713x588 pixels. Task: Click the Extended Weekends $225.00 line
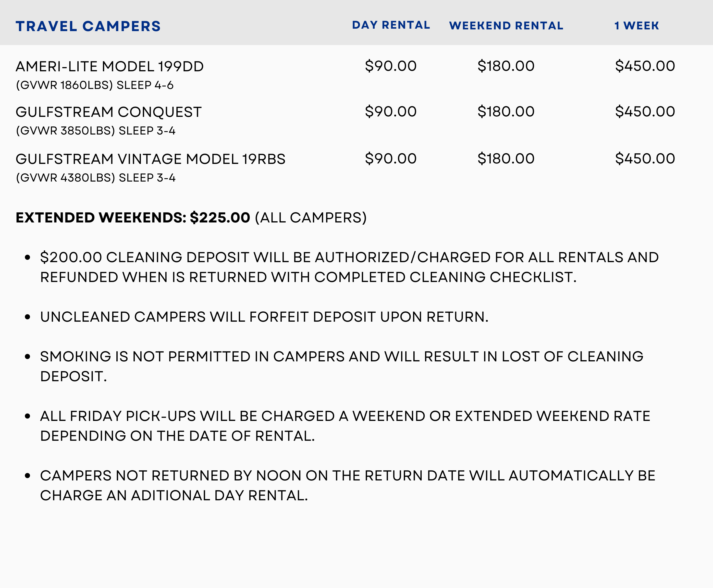pyautogui.click(x=191, y=218)
